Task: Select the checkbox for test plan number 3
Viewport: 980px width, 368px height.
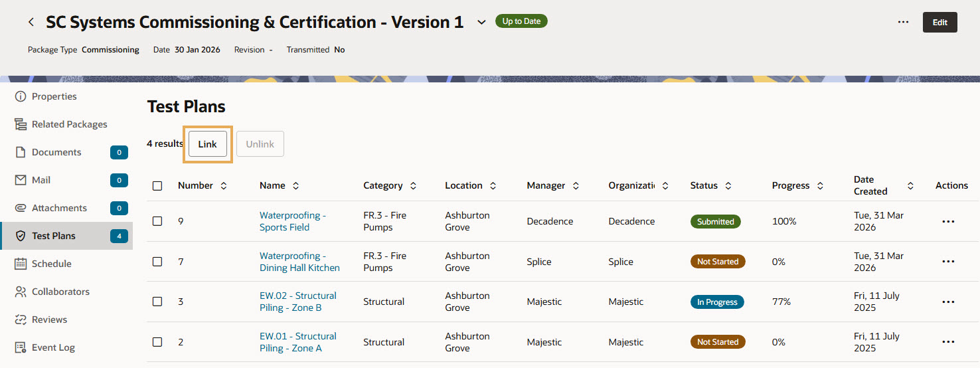Action: coord(157,302)
